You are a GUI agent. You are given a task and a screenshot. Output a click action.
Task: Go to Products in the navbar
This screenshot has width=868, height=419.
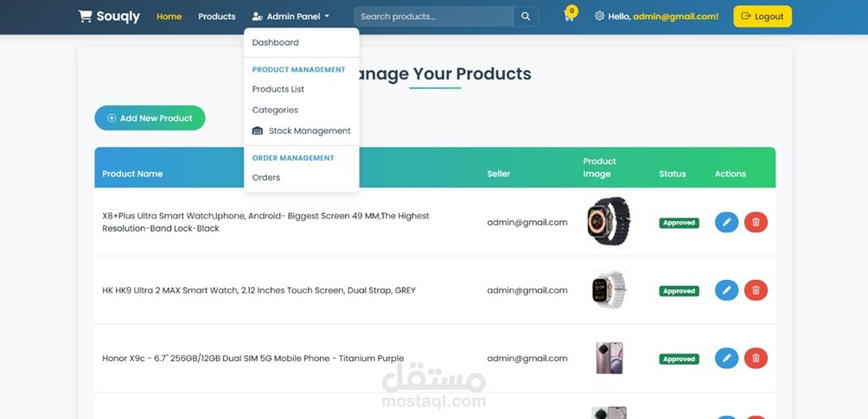(217, 16)
